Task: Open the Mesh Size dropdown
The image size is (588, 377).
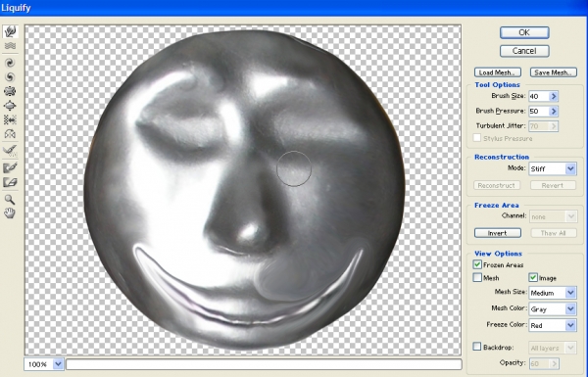Action: [570, 293]
